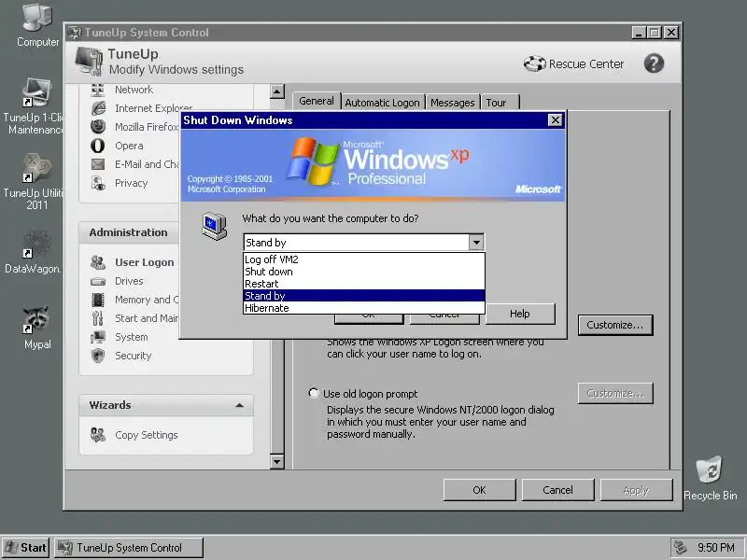Click the Opera sidebar icon
The image size is (747, 560).
pyautogui.click(x=98, y=146)
